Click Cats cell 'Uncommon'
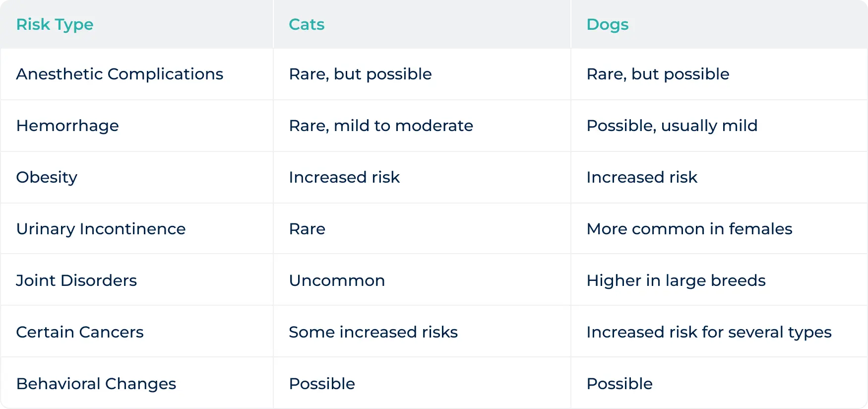The height and width of the screenshot is (409, 868). pyautogui.click(x=337, y=280)
